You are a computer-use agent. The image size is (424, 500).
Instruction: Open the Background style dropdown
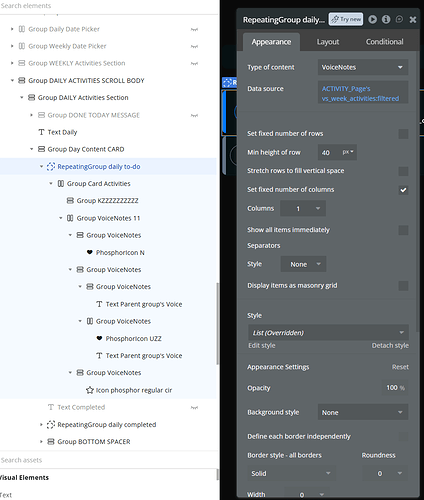363,413
